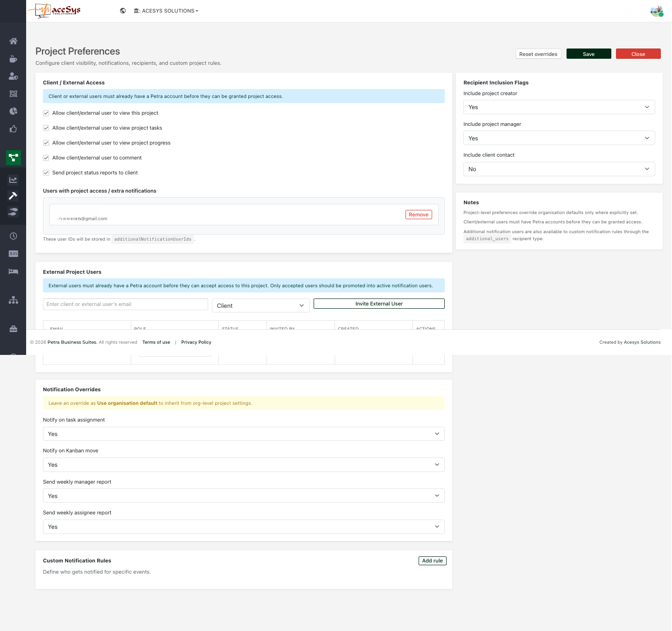This screenshot has height=631, width=672.
Task: Open the Include client contact dropdown
Action: [559, 169]
